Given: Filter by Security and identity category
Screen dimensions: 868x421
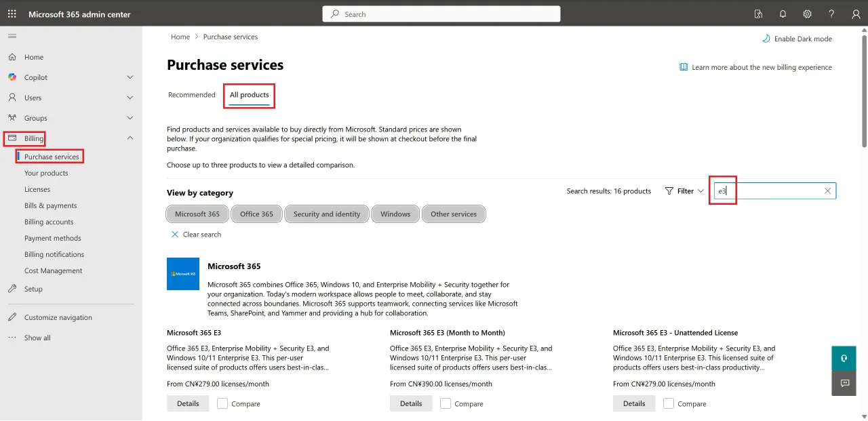Looking at the screenshot, I should point(327,214).
